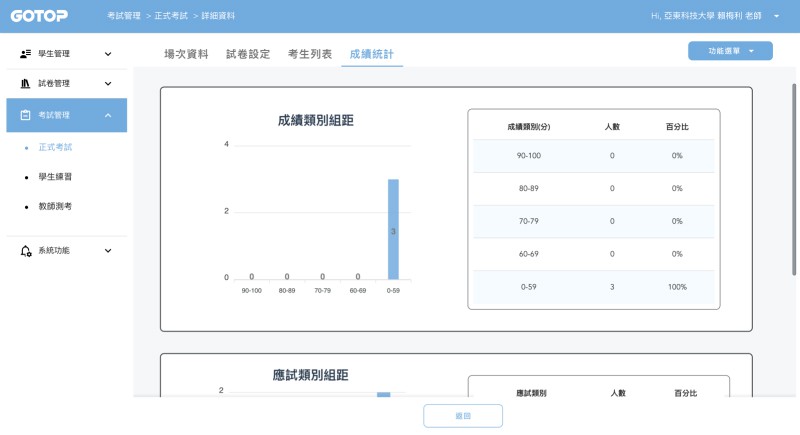Open the 功能選單 dropdown button

[x=730, y=51]
